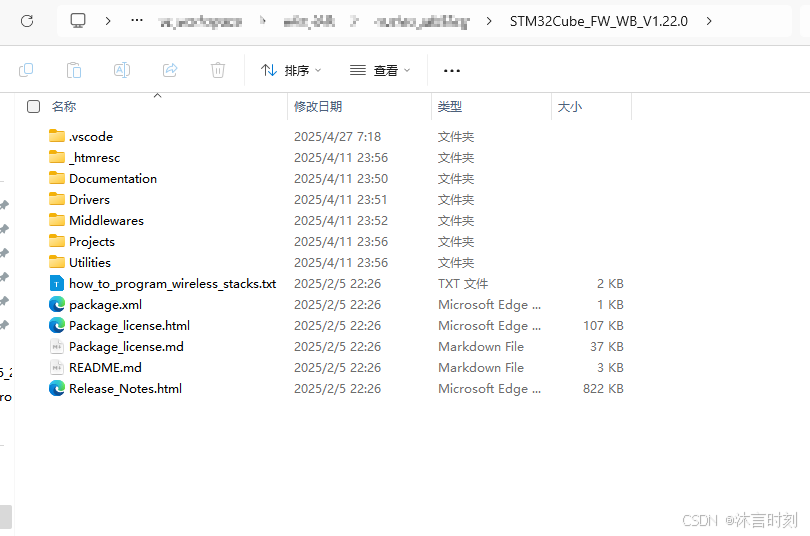Open the 查看 view dropdown
Image resolution: width=810 pixels, height=536 pixels.
[x=380, y=70]
